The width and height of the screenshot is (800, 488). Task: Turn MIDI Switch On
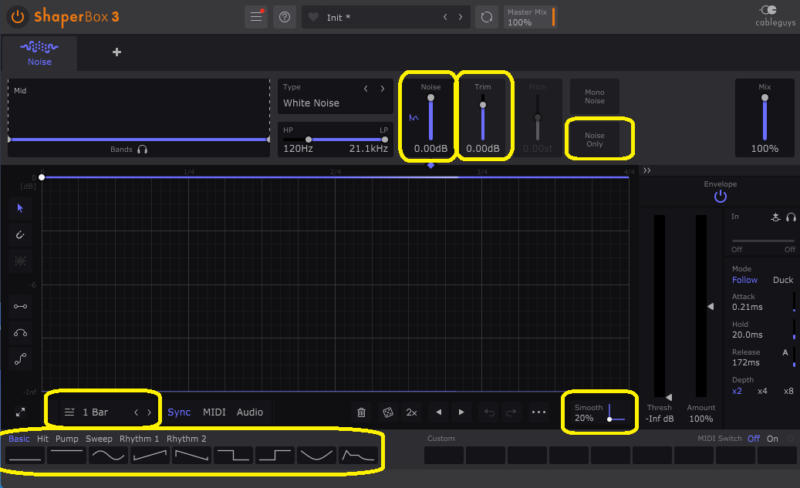pyautogui.click(x=772, y=439)
